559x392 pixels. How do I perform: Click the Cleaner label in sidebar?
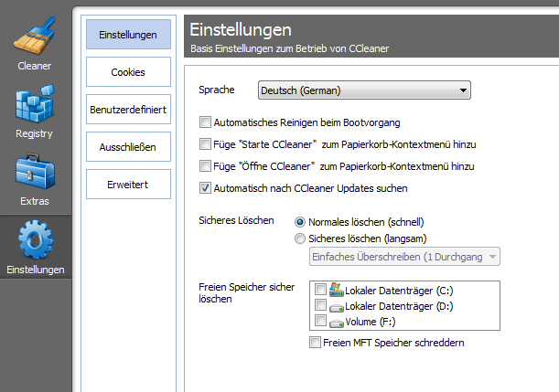coord(35,66)
